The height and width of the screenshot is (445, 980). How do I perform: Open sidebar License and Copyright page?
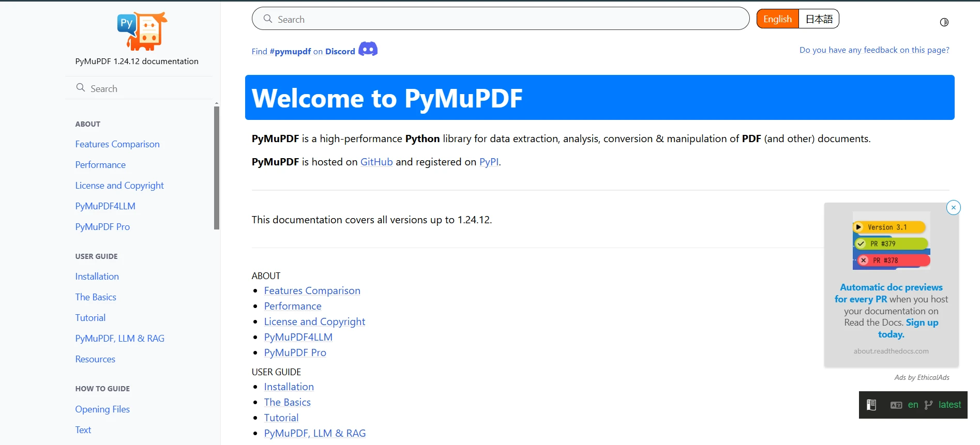(119, 186)
